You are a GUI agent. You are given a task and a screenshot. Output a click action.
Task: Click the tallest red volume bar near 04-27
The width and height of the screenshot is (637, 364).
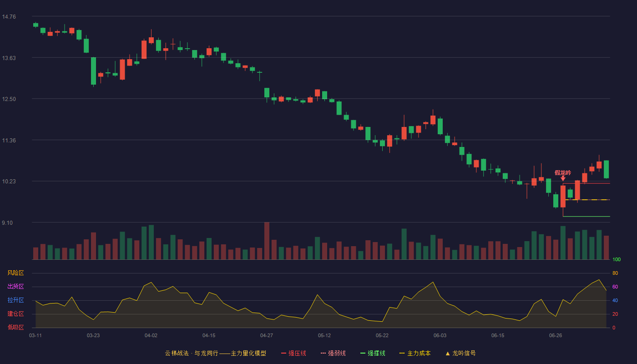[267, 241]
